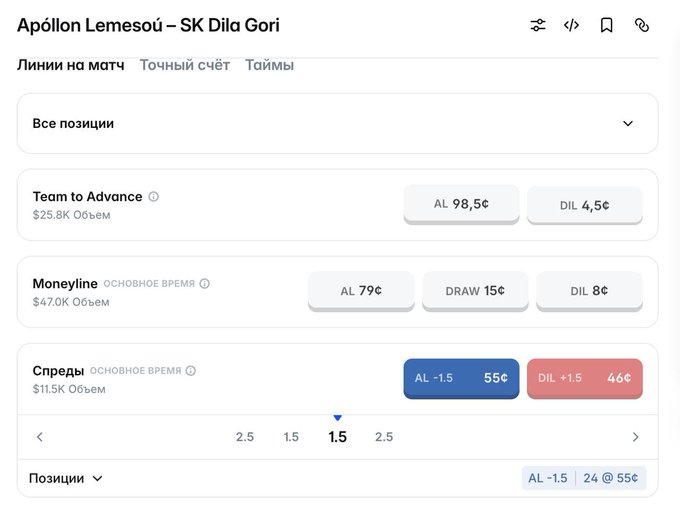The height and width of the screenshot is (506, 680).
Task: Select DIL 4,5¢ Team to Advance
Action: [x=585, y=205]
